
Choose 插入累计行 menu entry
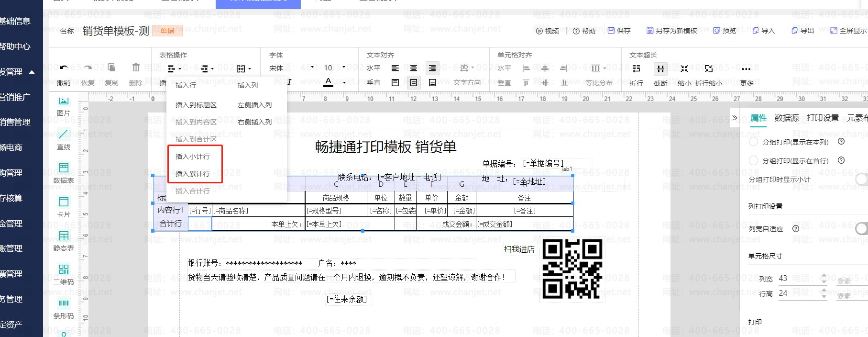click(x=193, y=174)
